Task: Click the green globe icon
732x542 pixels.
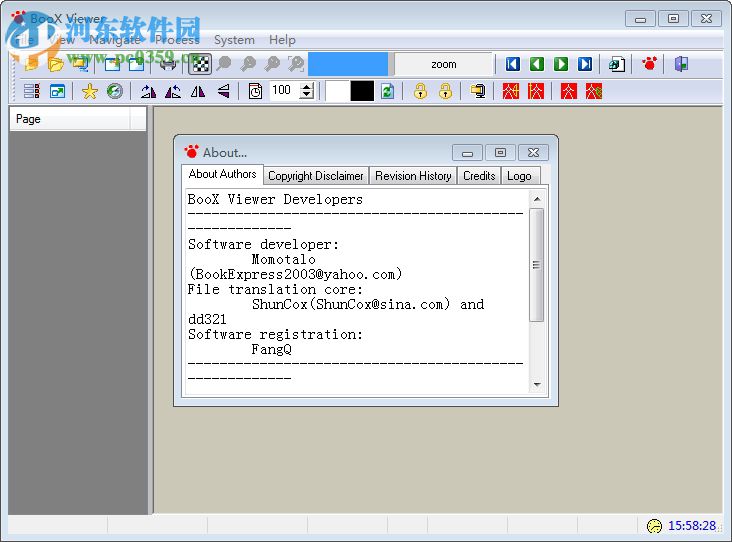Action: (114, 91)
